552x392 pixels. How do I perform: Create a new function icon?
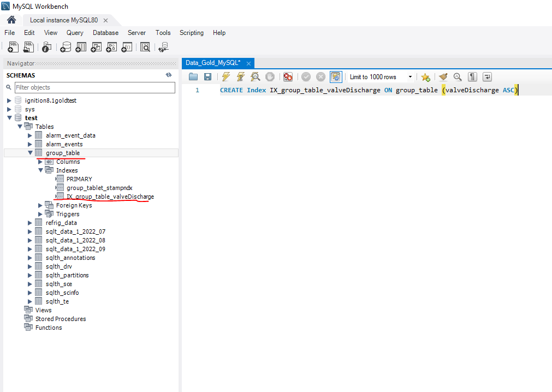pos(127,47)
